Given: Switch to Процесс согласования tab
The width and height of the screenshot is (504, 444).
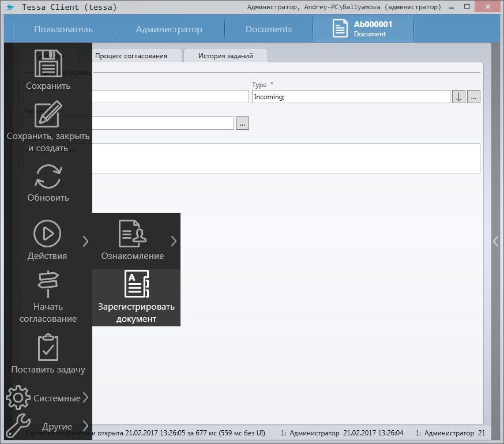Looking at the screenshot, I should pyautogui.click(x=131, y=56).
